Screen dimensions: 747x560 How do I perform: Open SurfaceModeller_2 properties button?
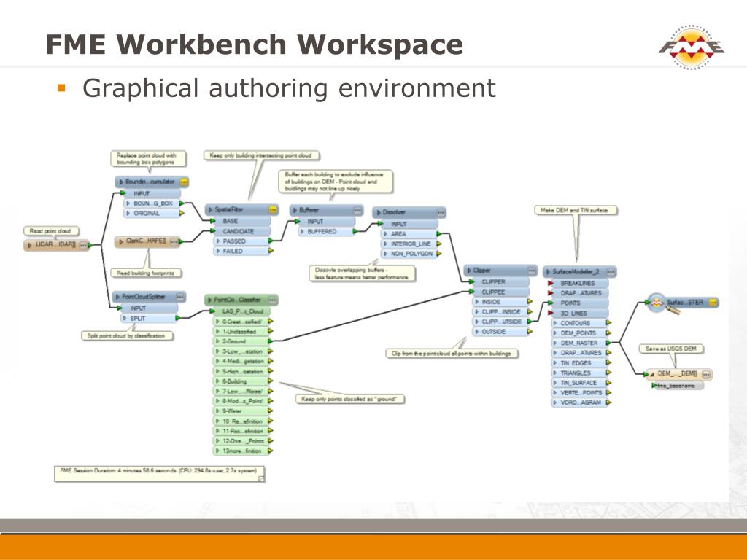coord(611,272)
